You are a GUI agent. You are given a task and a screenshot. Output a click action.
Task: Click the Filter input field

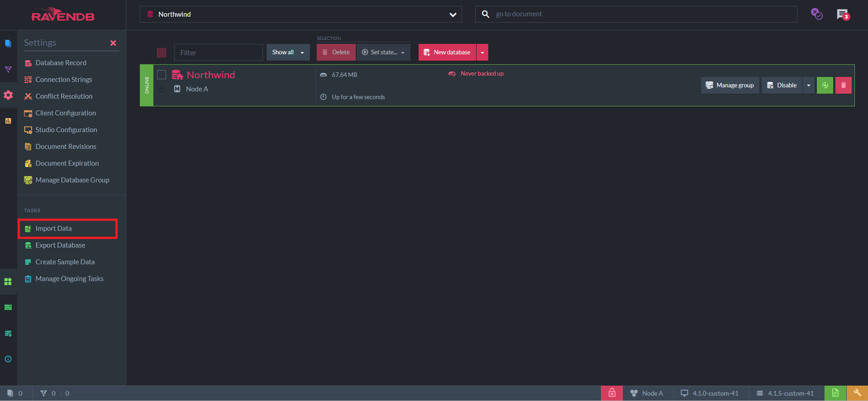tap(219, 53)
